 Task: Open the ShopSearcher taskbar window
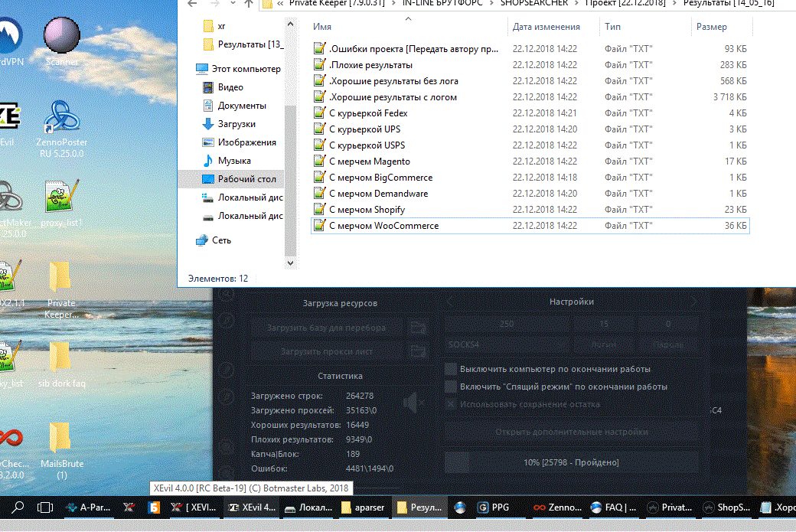(726, 508)
